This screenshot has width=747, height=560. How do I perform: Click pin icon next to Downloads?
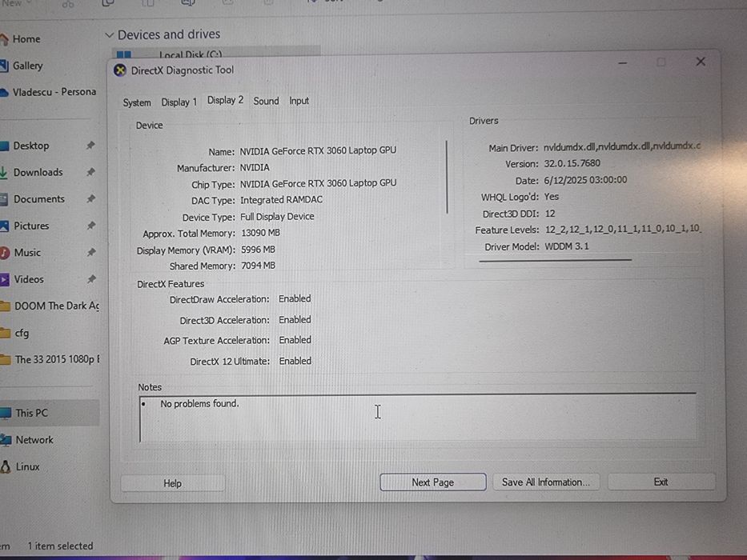click(90, 172)
